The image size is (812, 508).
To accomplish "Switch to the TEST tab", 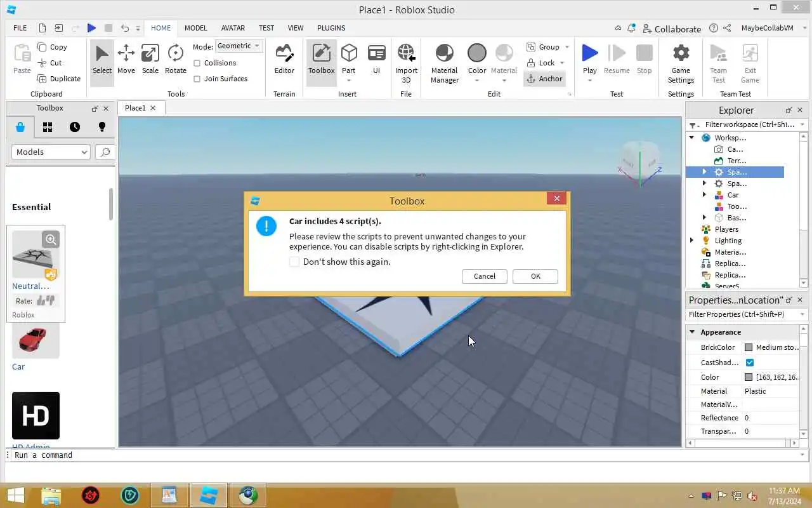I will pyautogui.click(x=266, y=28).
